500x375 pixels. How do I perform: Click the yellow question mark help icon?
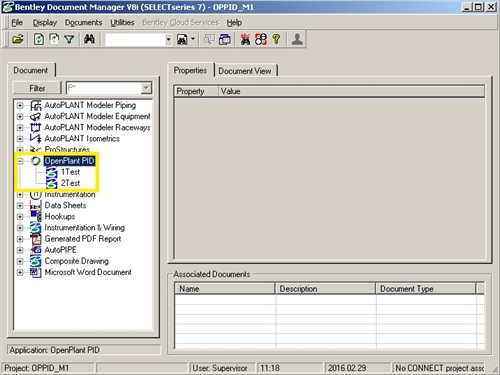click(276, 39)
